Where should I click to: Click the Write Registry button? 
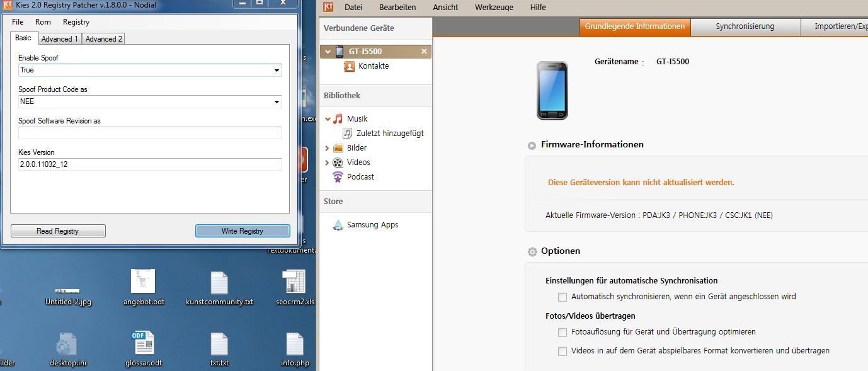click(243, 231)
